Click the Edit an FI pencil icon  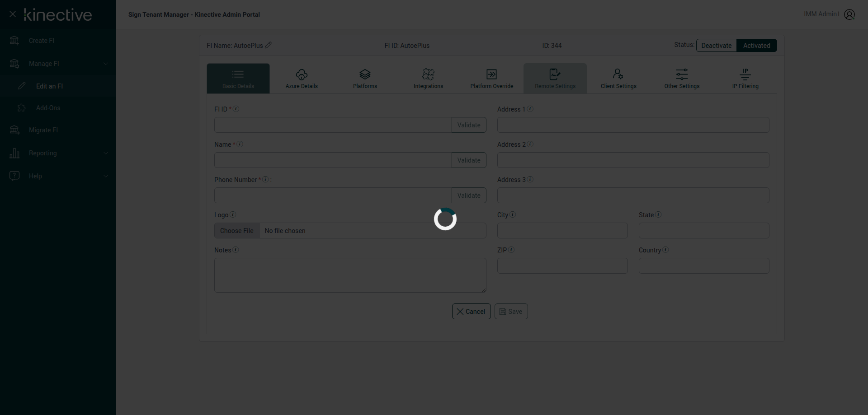tap(22, 86)
